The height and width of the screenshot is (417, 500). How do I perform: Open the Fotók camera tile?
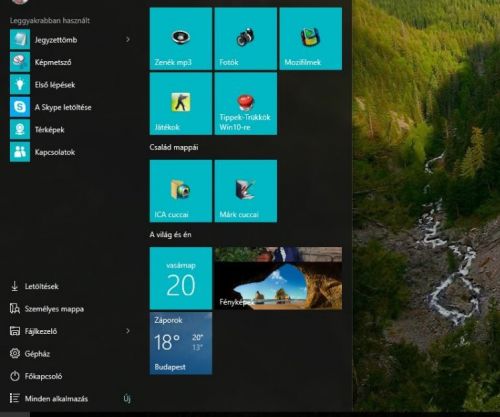tap(246, 39)
